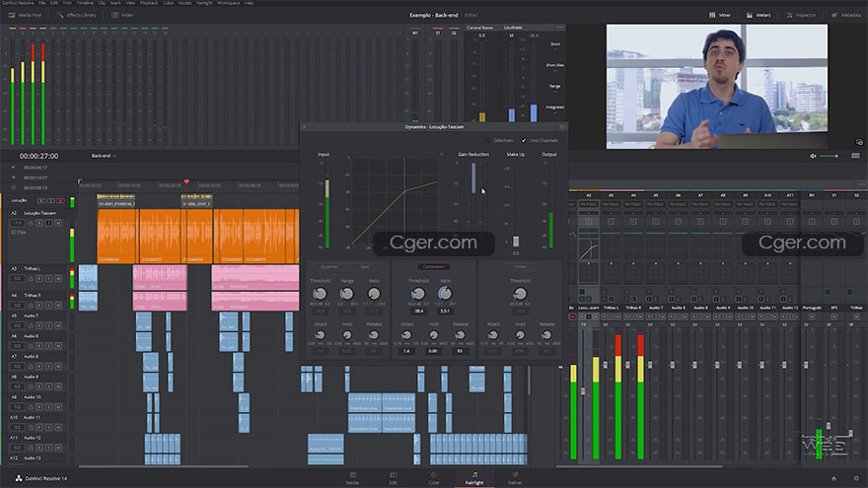Click the speaker volume icon below viewer
868x488 pixels.
tap(813, 156)
